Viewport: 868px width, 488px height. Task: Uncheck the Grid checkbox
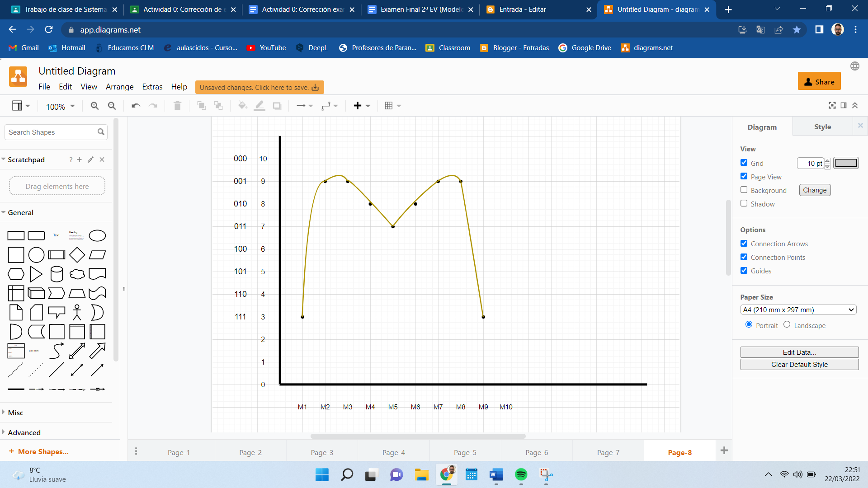tap(744, 163)
